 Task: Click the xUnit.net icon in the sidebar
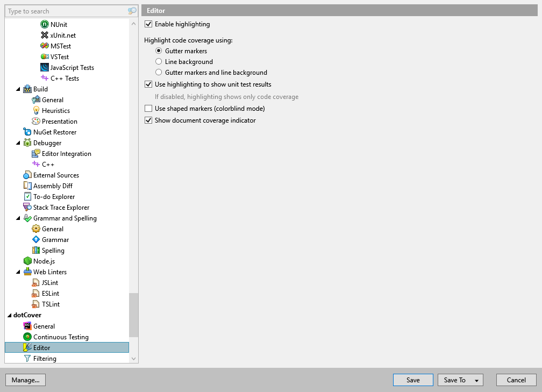pos(44,35)
